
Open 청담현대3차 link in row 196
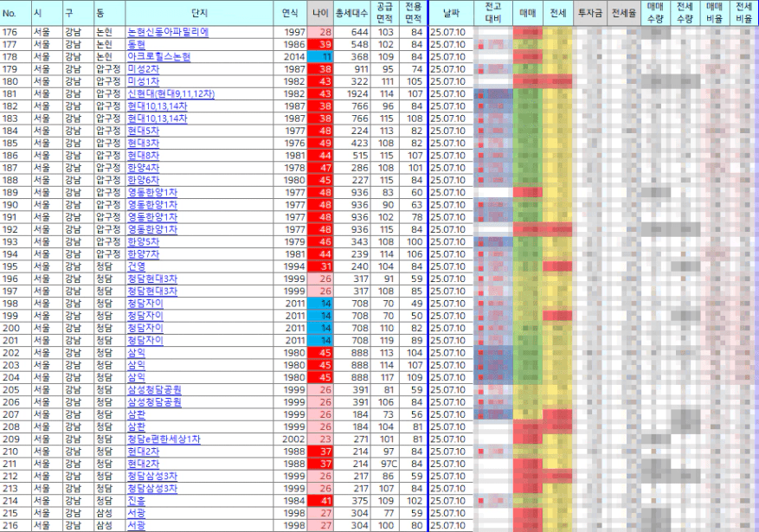pos(152,279)
